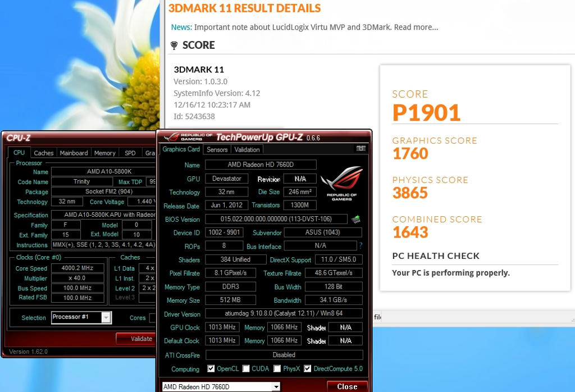Viewport: 575px width, 392px height.
Task: Click the Bandwidth value '34.1 GB/s'
Action: click(x=334, y=300)
